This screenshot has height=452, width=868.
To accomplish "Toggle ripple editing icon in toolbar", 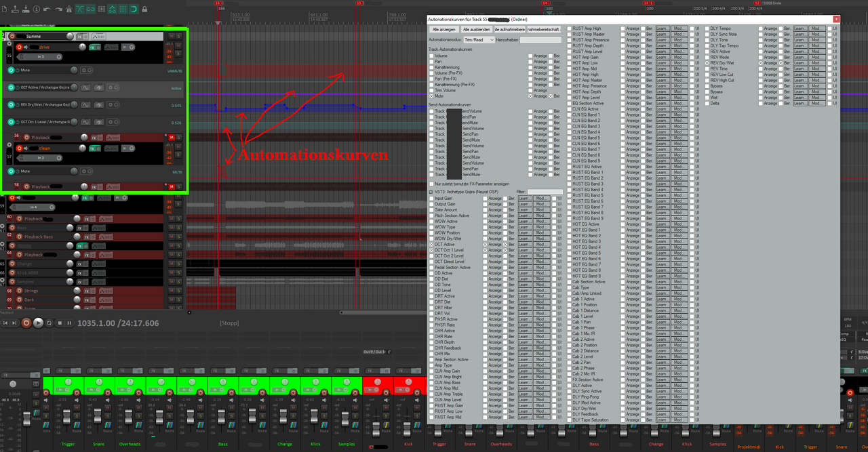I will point(102,9).
